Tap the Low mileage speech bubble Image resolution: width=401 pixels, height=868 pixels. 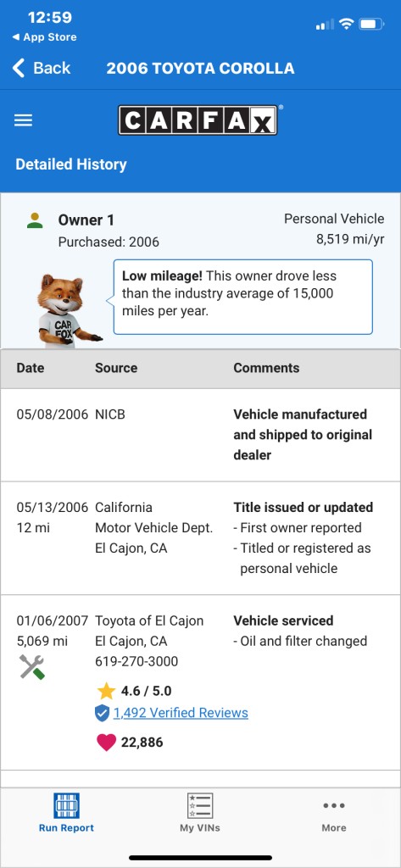coord(243,297)
